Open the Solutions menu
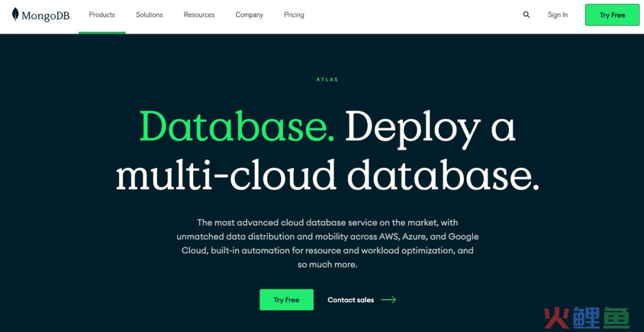 [149, 15]
